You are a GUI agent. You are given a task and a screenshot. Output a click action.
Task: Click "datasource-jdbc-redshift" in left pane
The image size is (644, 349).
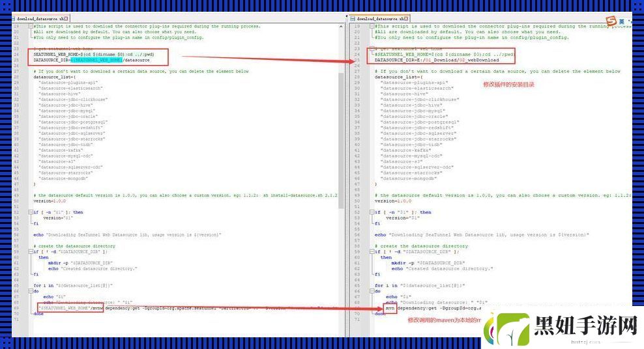70,128
